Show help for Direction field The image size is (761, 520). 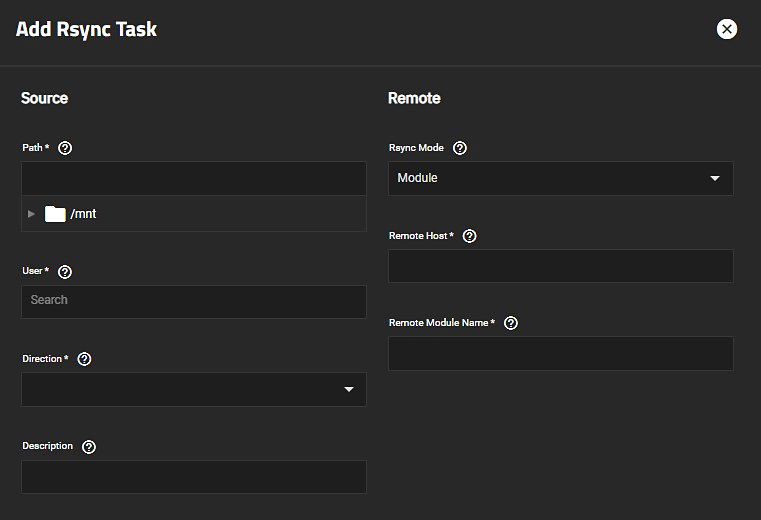84,359
